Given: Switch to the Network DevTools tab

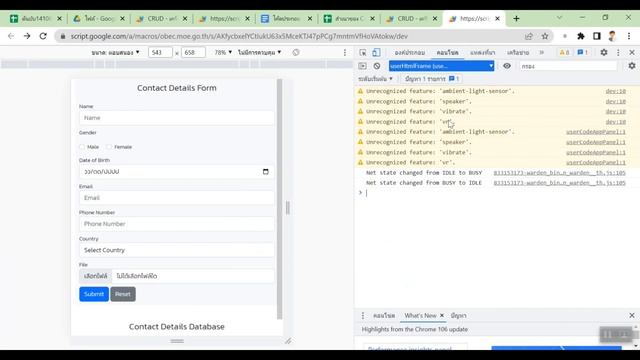Looking at the screenshot, I should pyautogui.click(x=518, y=53).
